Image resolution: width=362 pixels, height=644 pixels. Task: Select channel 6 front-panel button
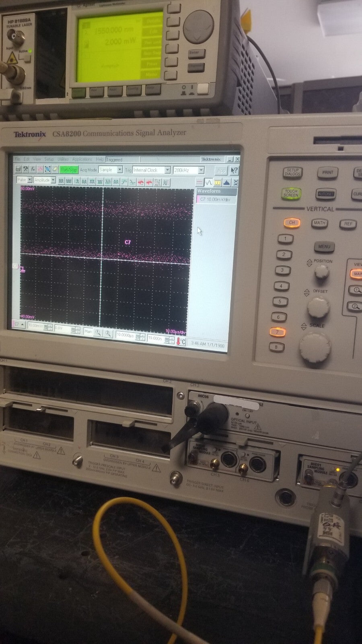click(x=278, y=317)
